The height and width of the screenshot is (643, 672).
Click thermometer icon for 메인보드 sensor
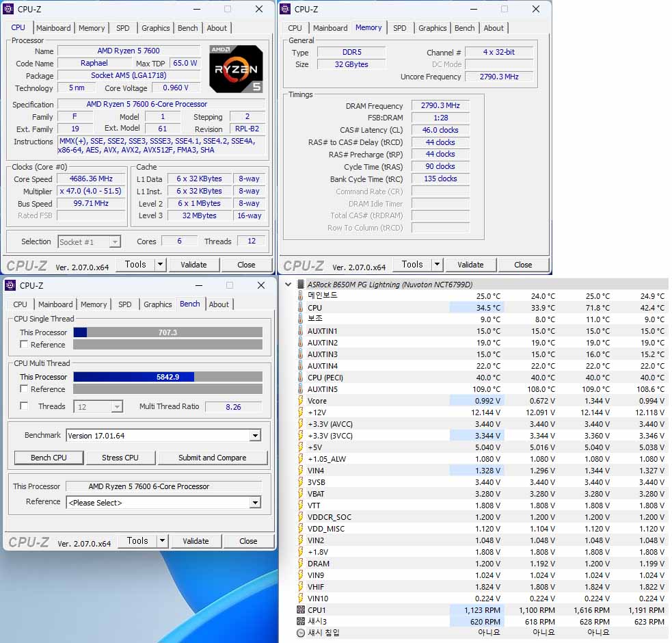[300, 296]
